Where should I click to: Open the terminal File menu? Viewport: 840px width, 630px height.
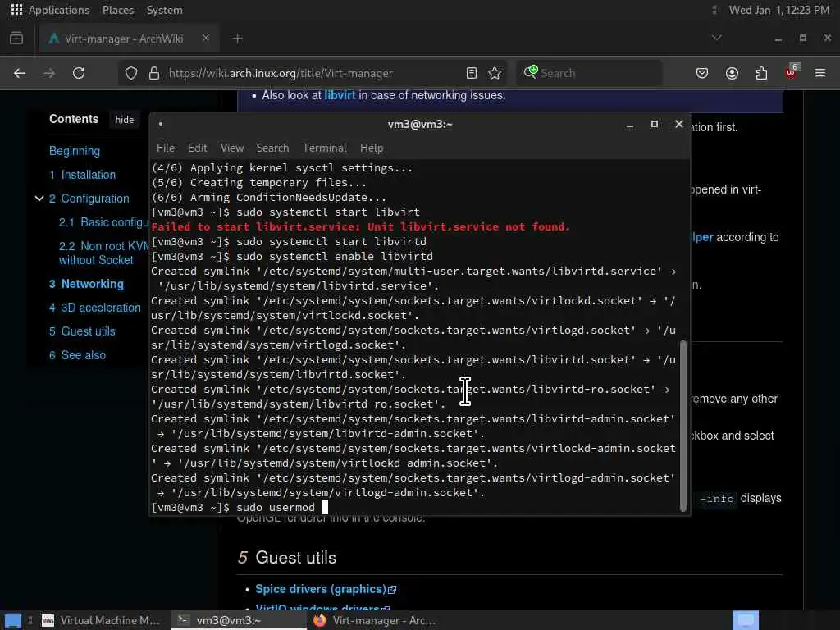[x=166, y=148]
